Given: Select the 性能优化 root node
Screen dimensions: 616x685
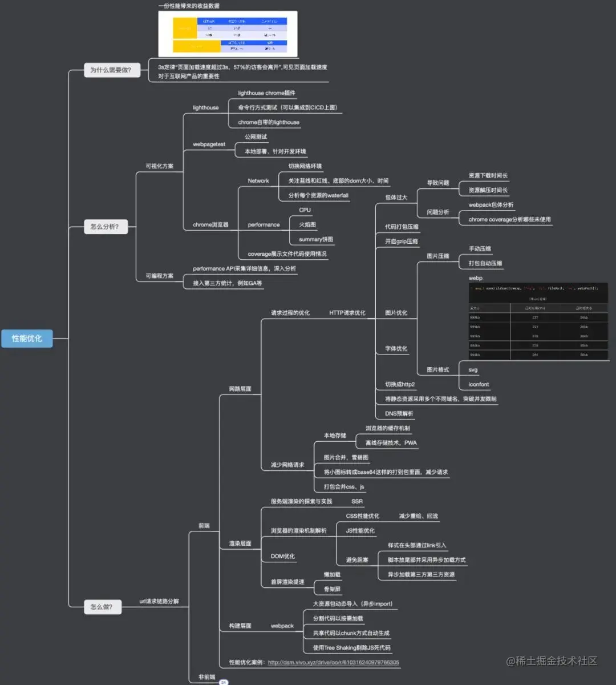Looking at the screenshot, I should (x=27, y=339).
